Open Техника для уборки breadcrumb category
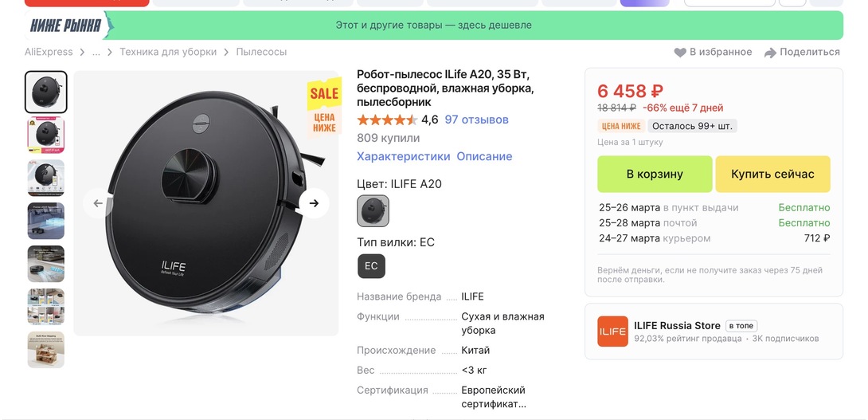This screenshot has width=868, height=420. [168, 52]
